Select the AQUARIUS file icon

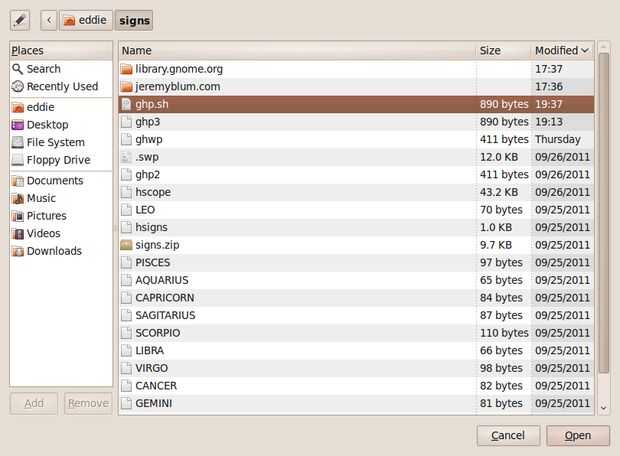coord(126,280)
